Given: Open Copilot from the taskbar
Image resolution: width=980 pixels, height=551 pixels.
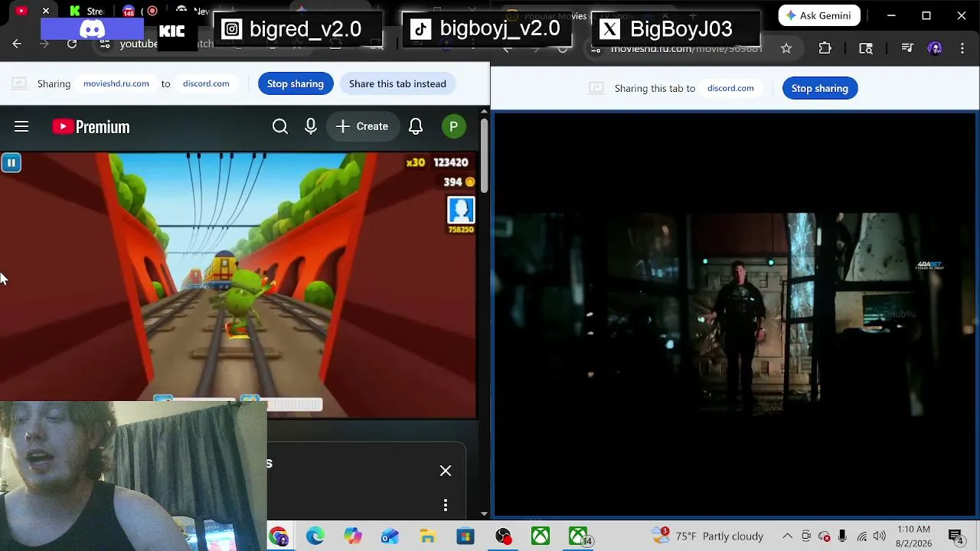Looking at the screenshot, I should click(x=353, y=536).
